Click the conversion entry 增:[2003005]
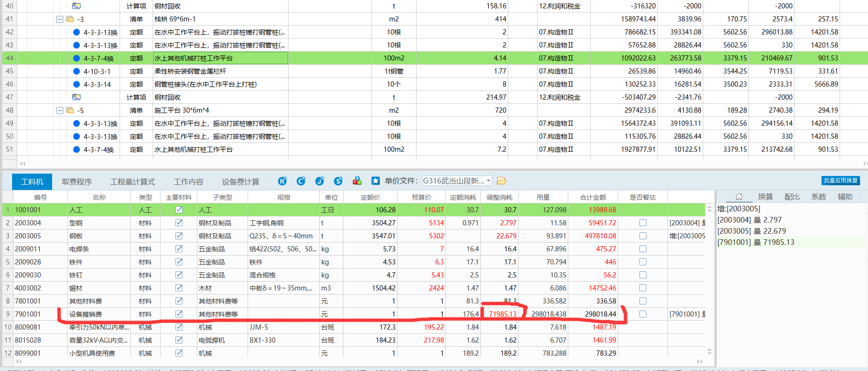 pos(739,209)
